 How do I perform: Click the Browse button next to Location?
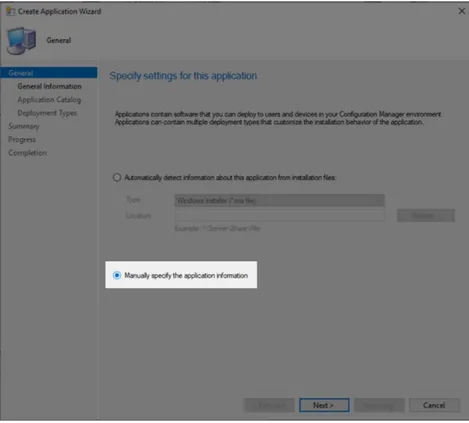click(426, 215)
